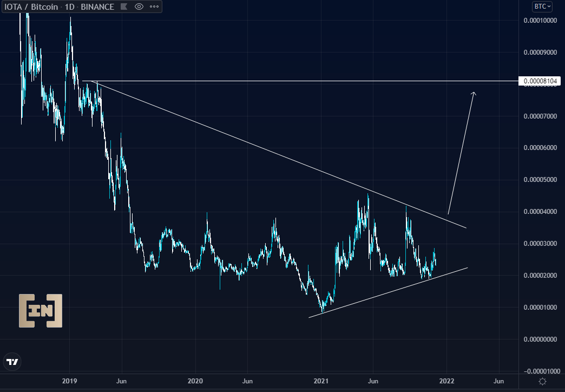This screenshot has width=565, height=392.
Task: Click the 2021 time axis label
Action: pos(321,381)
